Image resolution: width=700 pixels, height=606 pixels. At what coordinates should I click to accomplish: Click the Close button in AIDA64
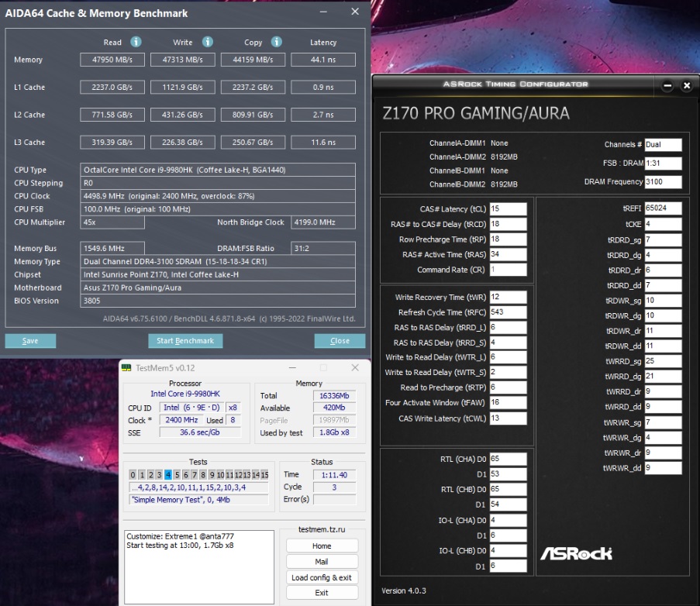(340, 340)
